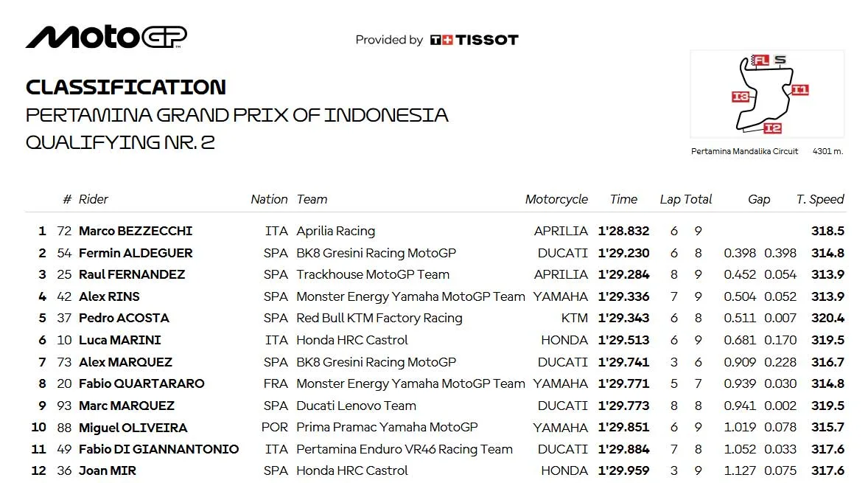Click the S speed trap marker on map
The image size is (868, 483).
click(x=780, y=60)
